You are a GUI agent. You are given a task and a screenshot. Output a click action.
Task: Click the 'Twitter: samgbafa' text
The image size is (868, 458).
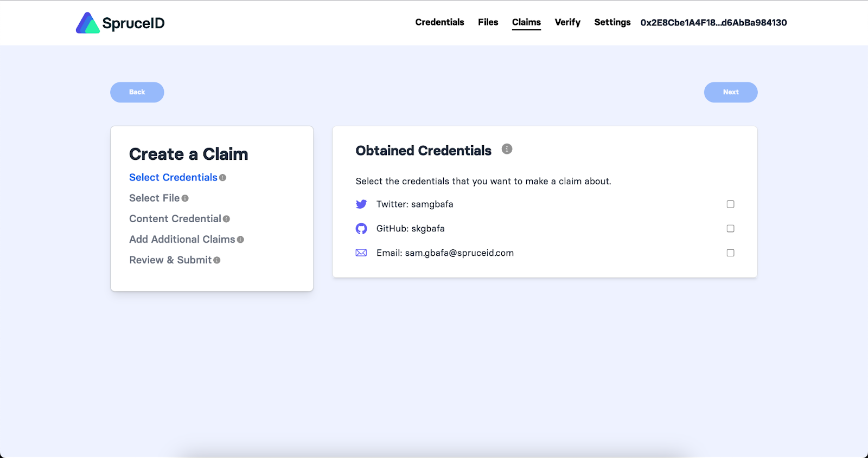pyautogui.click(x=415, y=204)
